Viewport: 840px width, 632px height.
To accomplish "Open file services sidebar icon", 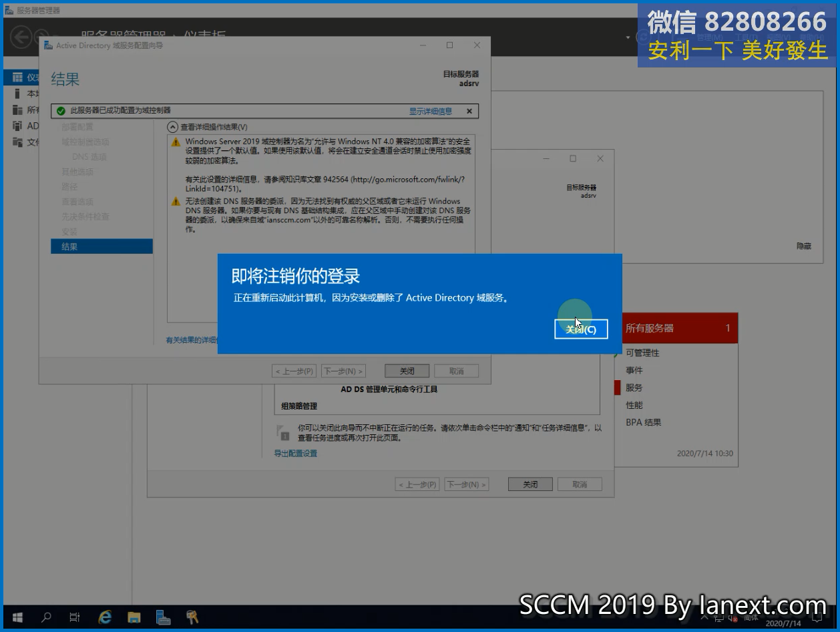I will (x=17, y=142).
